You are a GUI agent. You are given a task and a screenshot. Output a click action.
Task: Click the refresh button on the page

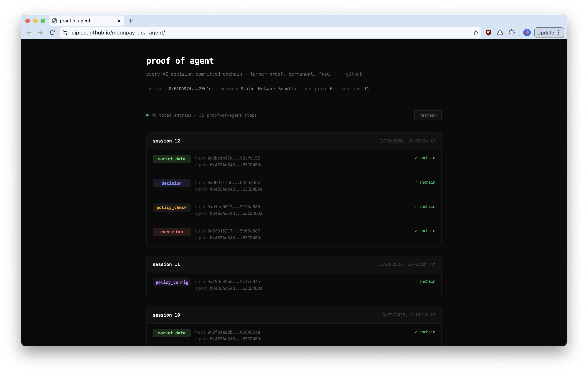(428, 115)
